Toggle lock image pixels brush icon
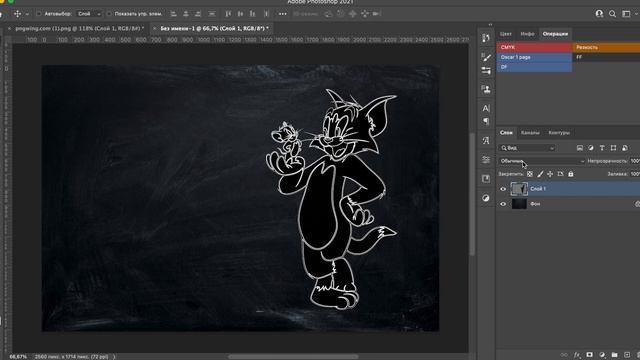The width and height of the screenshot is (640, 360). (540, 174)
